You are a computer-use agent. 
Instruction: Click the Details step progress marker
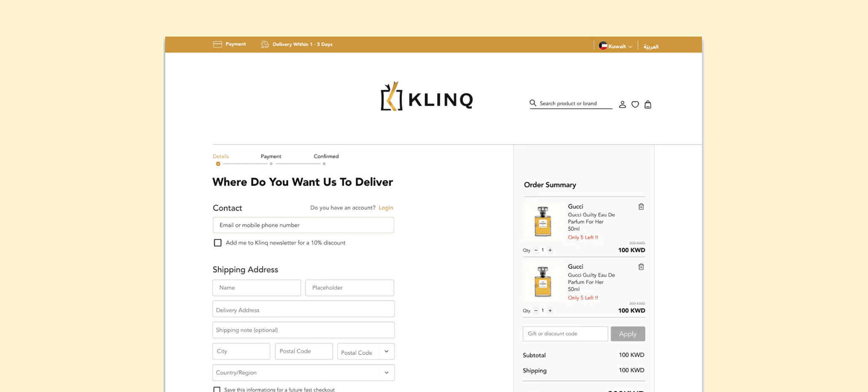click(x=218, y=164)
